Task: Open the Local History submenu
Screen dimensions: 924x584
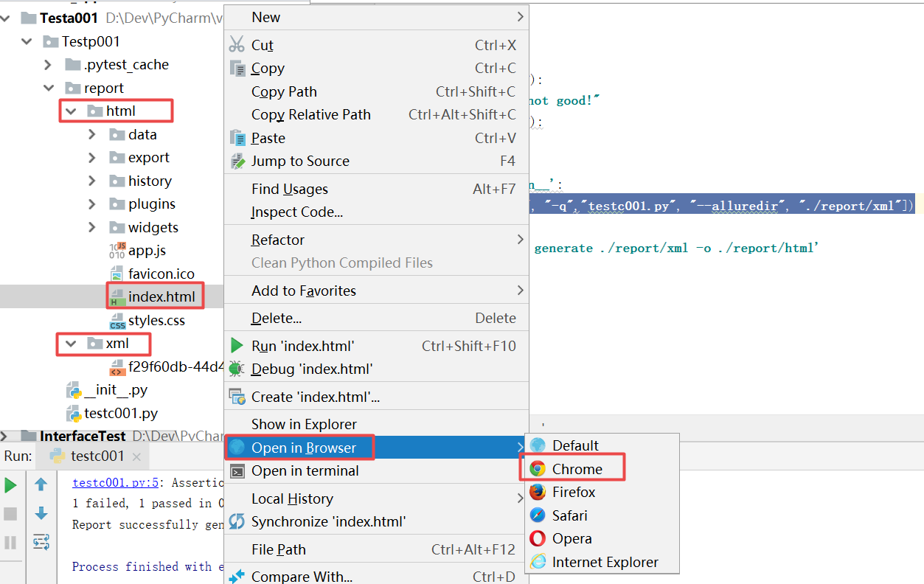Action: pos(292,498)
